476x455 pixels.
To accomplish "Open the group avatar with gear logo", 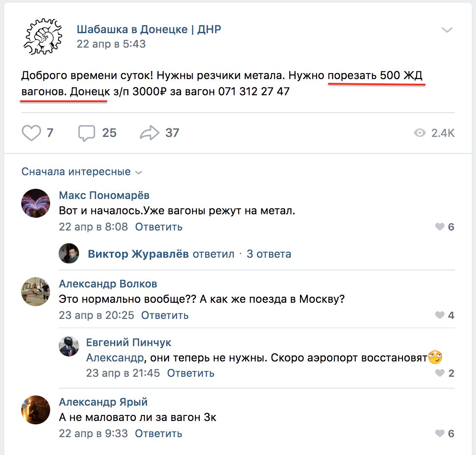I will [x=43, y=36].
